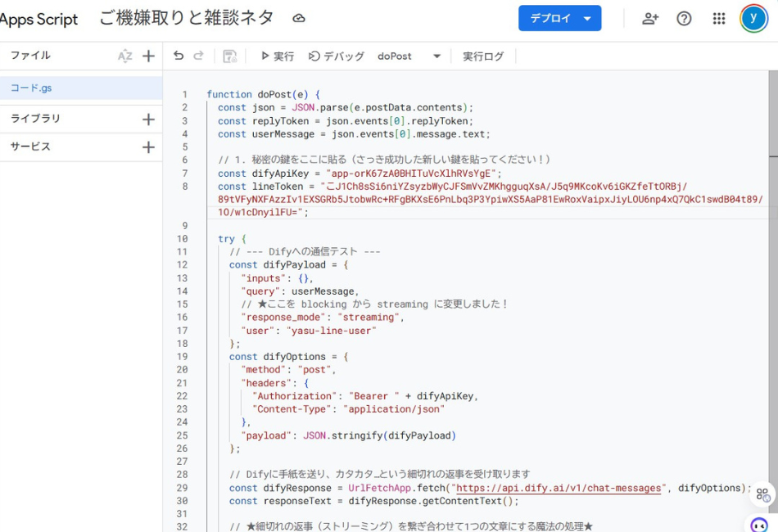Click the account avatar in the top corner
This screenshot has height=532, width=778.
pyautogui.click(x=753, y=18)
